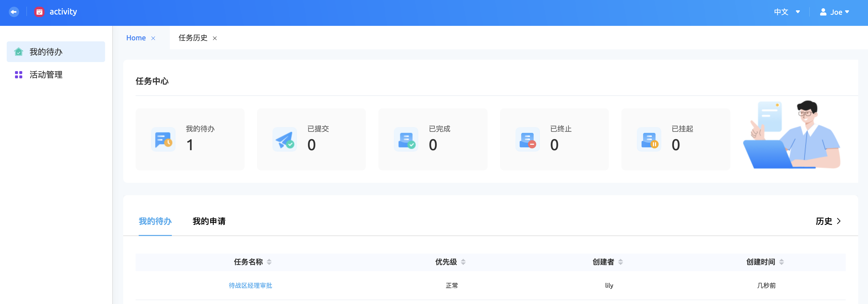The height and width of the screenshot is (304, 868).
Task: Switch to the 任务历史 tab
Action: tap(193, 38)
